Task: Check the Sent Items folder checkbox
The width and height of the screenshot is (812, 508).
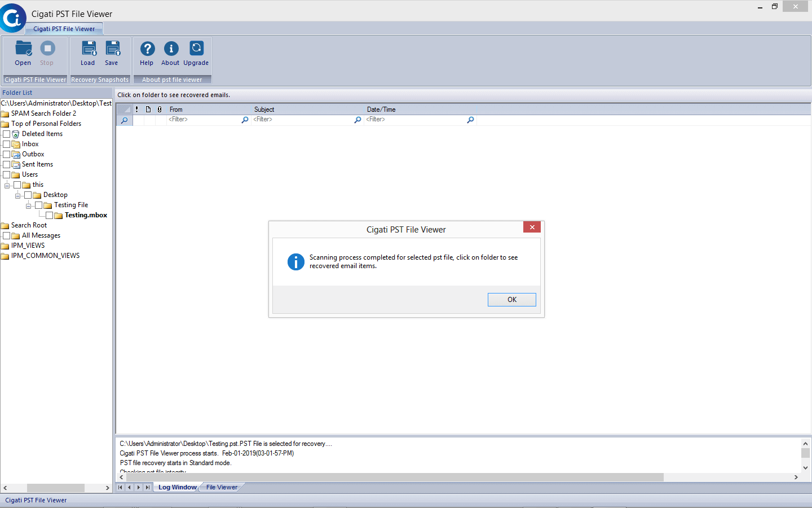Action: point(7,164)
